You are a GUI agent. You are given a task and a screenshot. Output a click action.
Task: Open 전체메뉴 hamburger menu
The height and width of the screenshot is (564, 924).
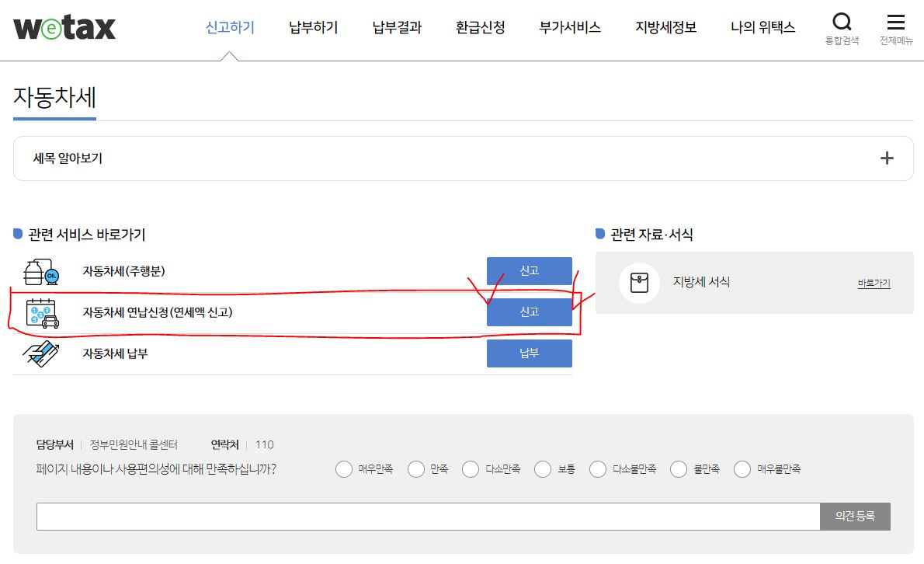pyautogui.click(x=897, y=23)
